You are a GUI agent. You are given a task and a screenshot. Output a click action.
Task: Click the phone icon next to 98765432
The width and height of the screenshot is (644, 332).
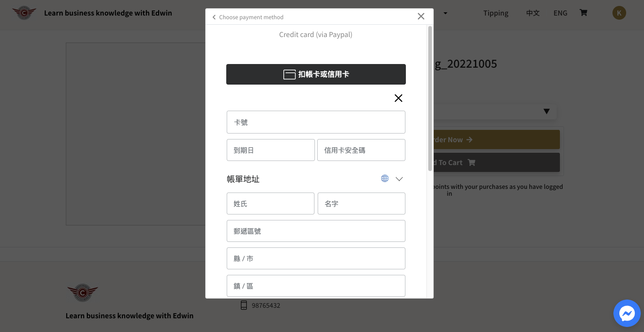(x=244, y=305)
